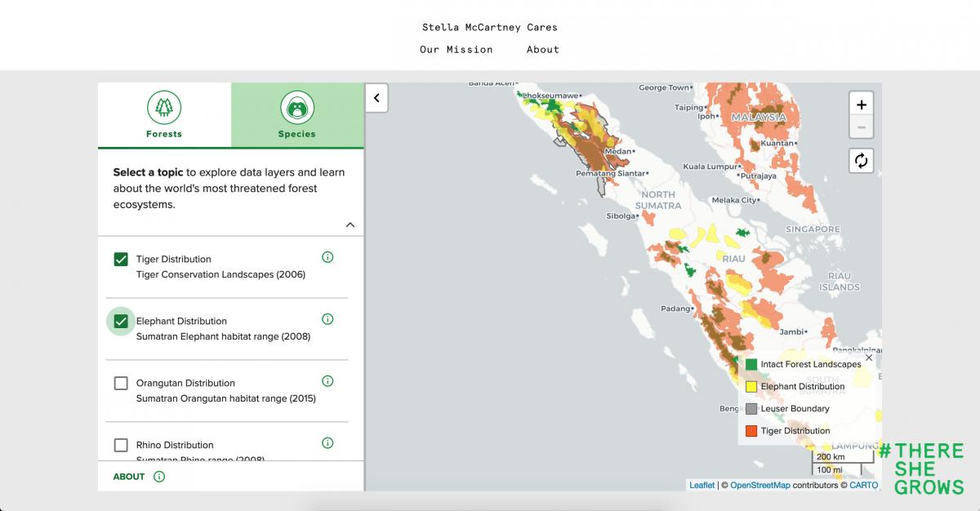Click the Forests tree icon

click(164, 106)
